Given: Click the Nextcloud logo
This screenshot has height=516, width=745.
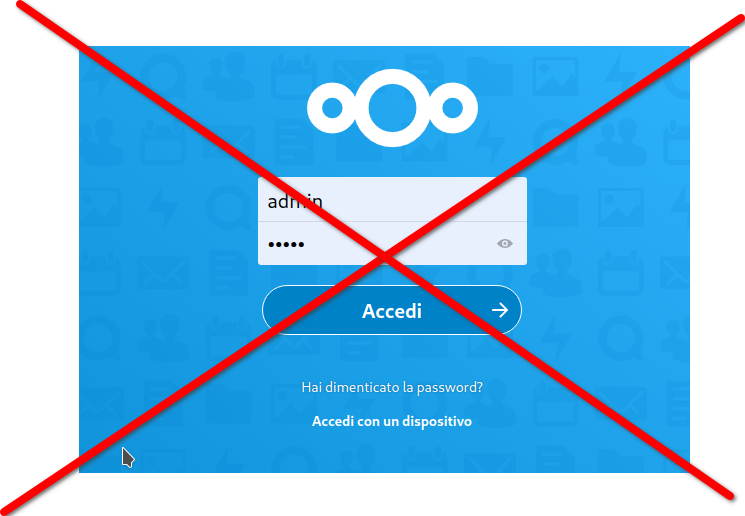Looking at the screenshot, I should pyautogui.click(x=392, y=108).
